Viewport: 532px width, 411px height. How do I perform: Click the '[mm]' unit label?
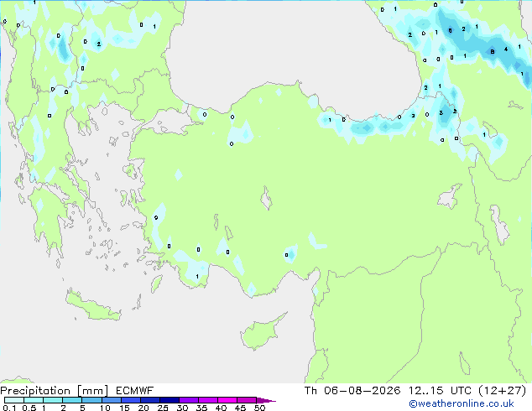pos(92,391)
